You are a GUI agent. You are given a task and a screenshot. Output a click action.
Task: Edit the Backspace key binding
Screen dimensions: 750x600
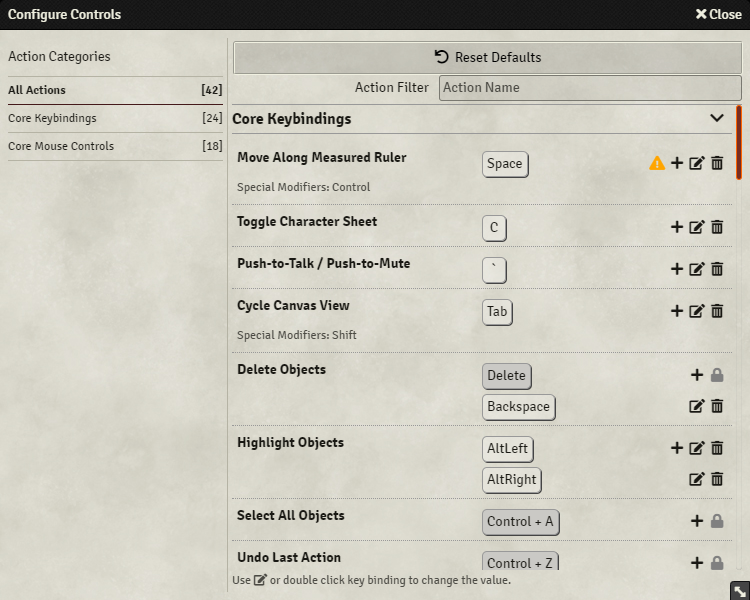pyautogui.click(x=696, y=406)
